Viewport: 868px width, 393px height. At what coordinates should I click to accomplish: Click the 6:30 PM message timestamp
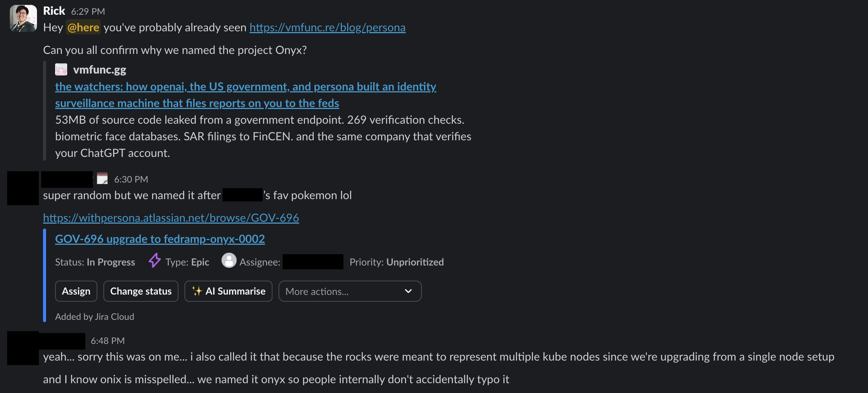131,179
